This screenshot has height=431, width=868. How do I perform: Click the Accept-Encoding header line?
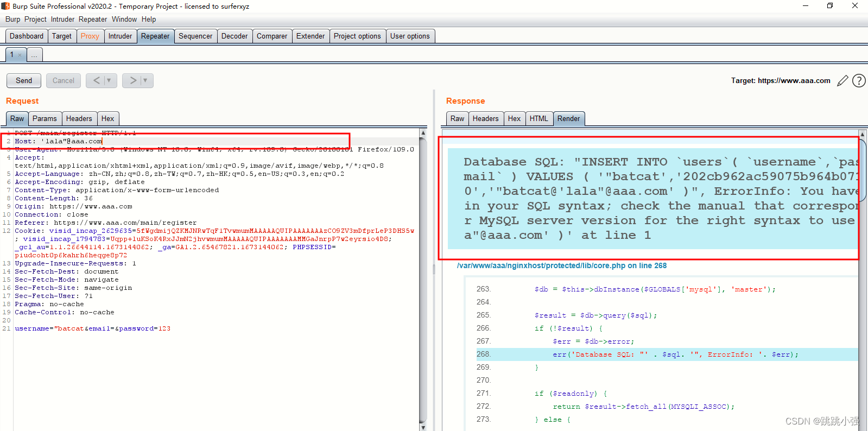click(x=80, y=182)
